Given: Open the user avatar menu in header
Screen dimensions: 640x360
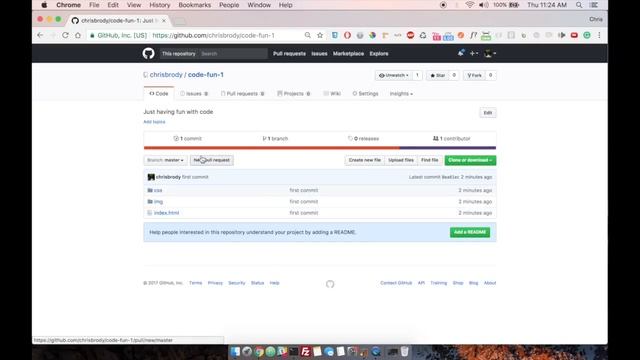Looking at the screenshot, I should click(x=489, y=53).
